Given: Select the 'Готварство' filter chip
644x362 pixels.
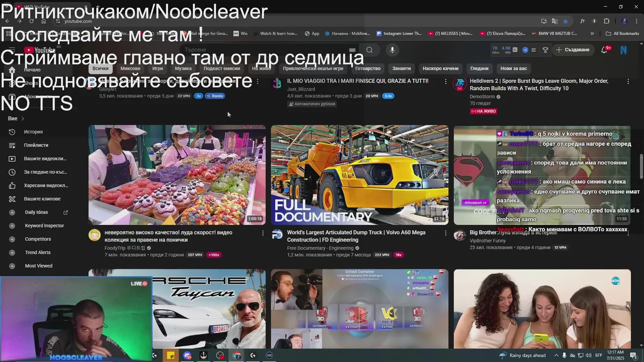Looking at the screenshot, I should [368, 68].
